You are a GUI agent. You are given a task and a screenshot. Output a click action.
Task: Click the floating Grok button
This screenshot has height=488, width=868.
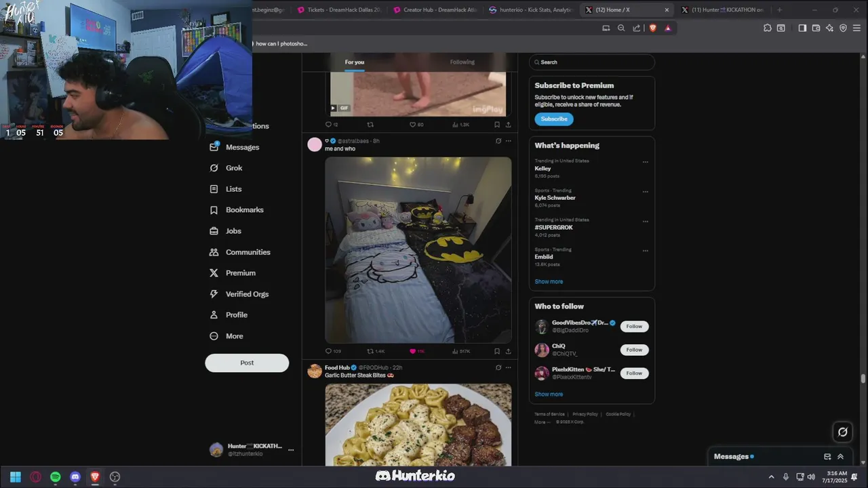[842, 432]
